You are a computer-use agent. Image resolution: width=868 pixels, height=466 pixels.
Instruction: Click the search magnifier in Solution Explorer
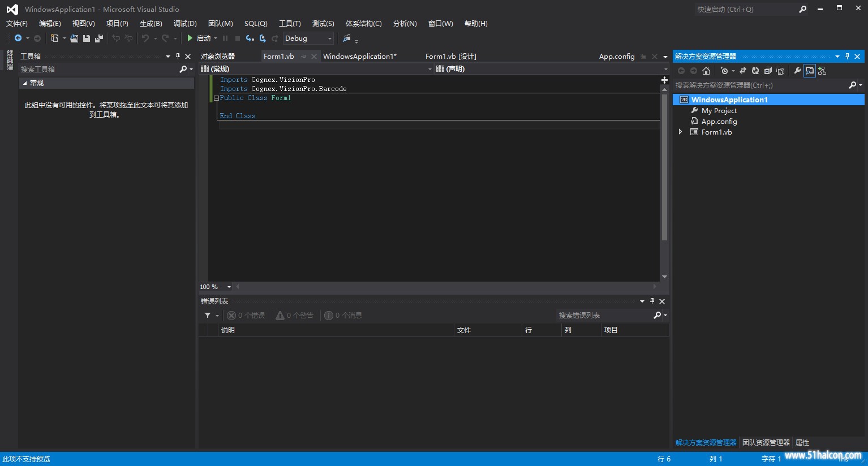[x=853, y=85]
